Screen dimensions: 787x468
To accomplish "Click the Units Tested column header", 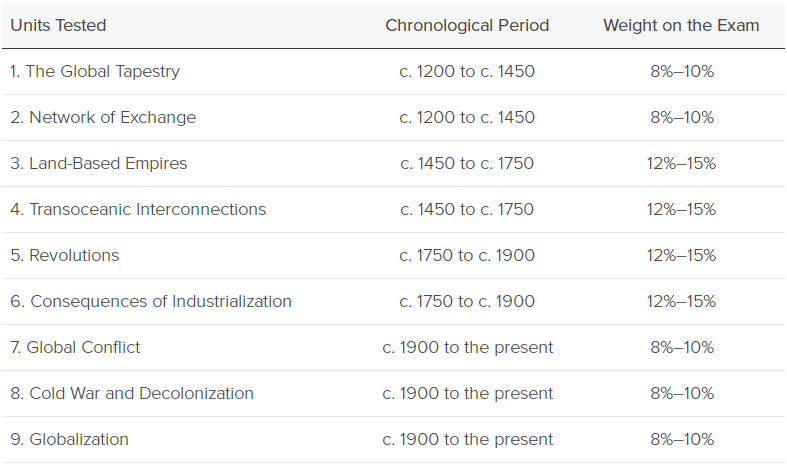I will click(58, 25).
